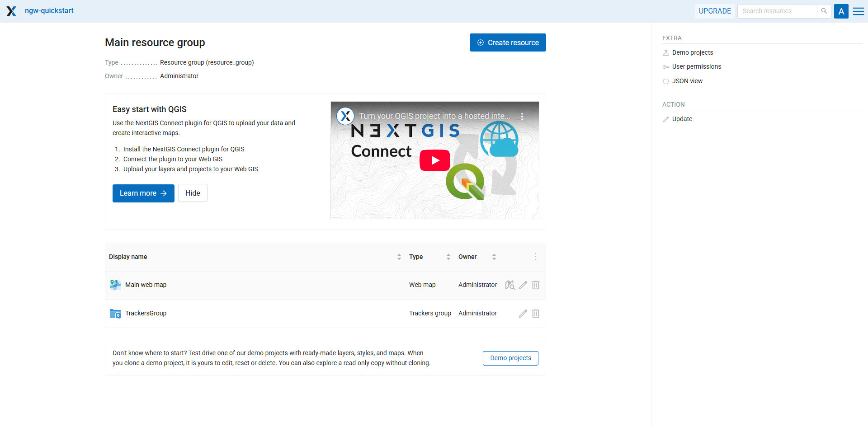Viewport: 868px width, 427px height.
Task: Click the Create resource button
Action: pyautogui.click(x=508, y=42)
